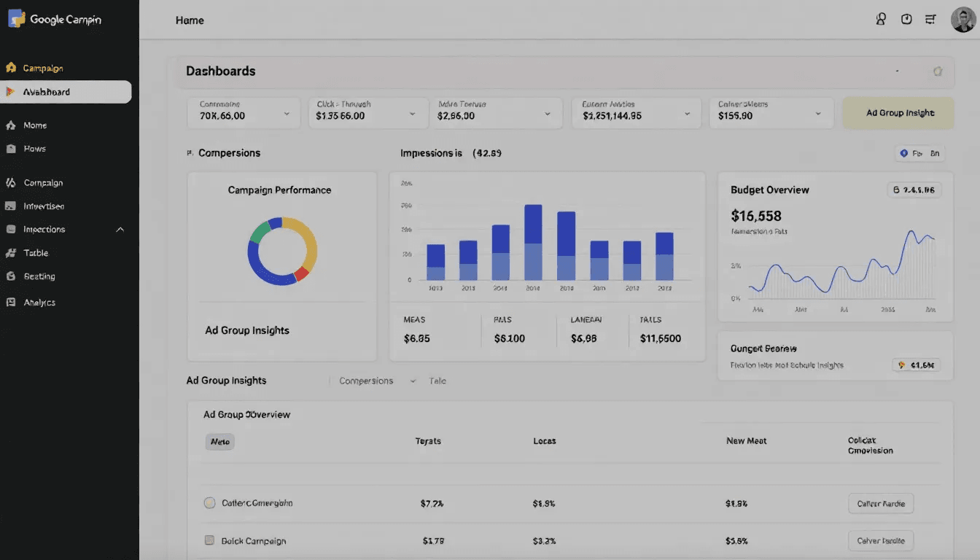This screenshot has height=560, width=980.
Task: Click the user profile avatar
Action: tap(962, 20)
